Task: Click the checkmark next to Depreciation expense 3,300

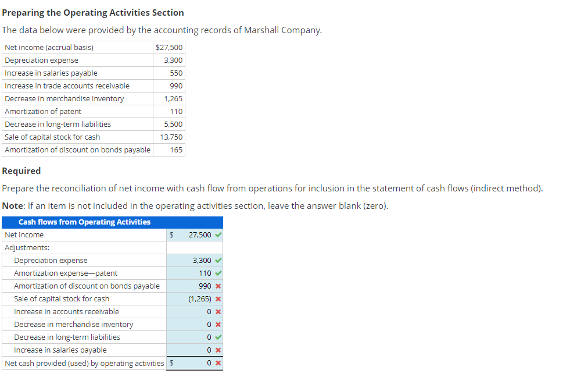Action: click(217, 260)
